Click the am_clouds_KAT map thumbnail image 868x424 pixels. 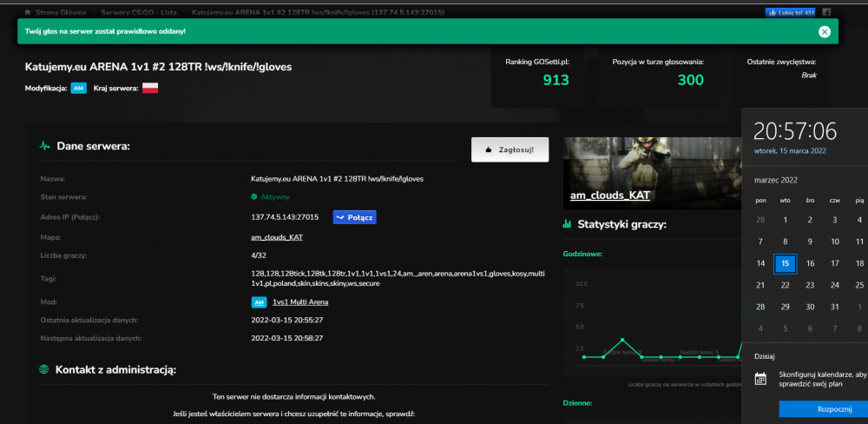[652, 173]
